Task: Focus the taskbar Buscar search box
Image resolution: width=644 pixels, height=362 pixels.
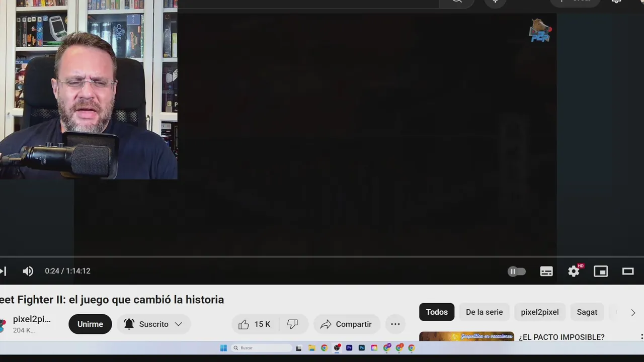Action: coord(262,348)
